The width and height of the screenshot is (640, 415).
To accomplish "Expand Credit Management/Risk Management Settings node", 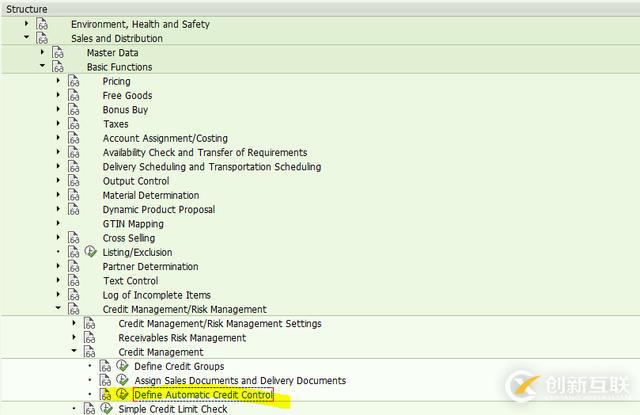I will (x=74, y=323).
